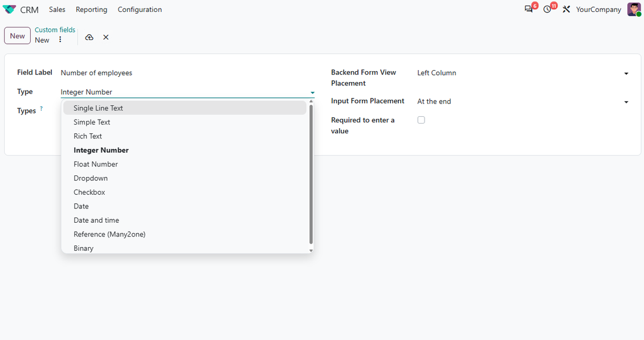Expand the Type dropdown arrow
This screenshot has width=644, height=340.
pyautogui.click(x=312, y=93)
